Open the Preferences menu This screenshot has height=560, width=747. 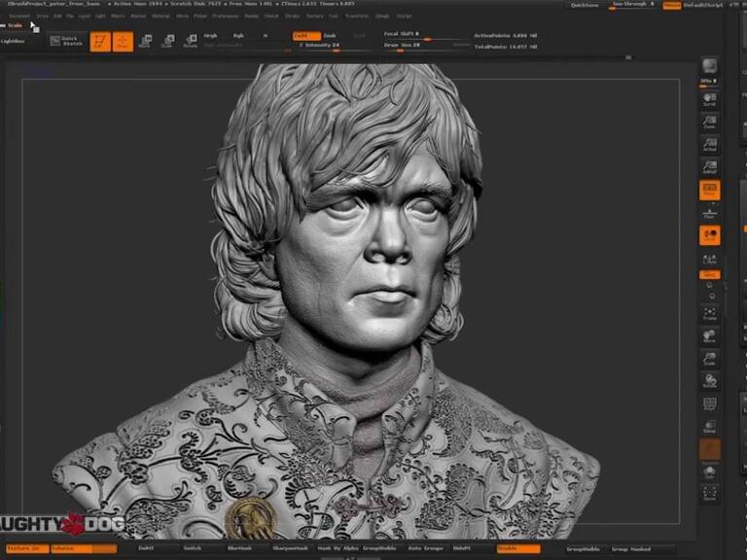[226, 16]
